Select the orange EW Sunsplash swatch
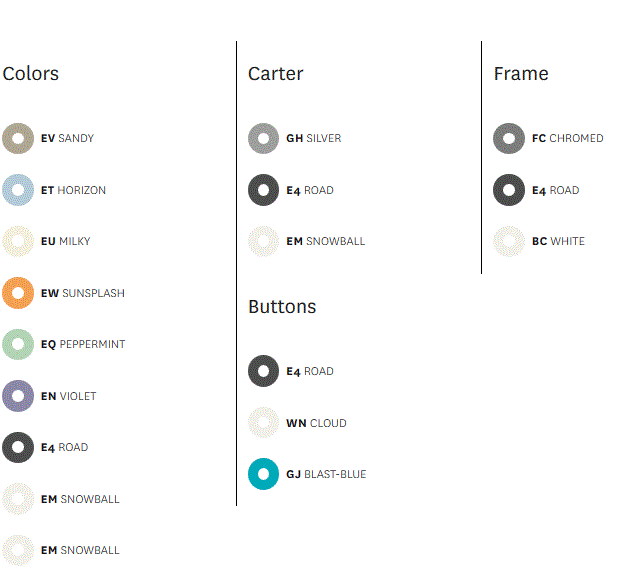The image size is (638, 569). pyautogui.click(x=18, y=293)
